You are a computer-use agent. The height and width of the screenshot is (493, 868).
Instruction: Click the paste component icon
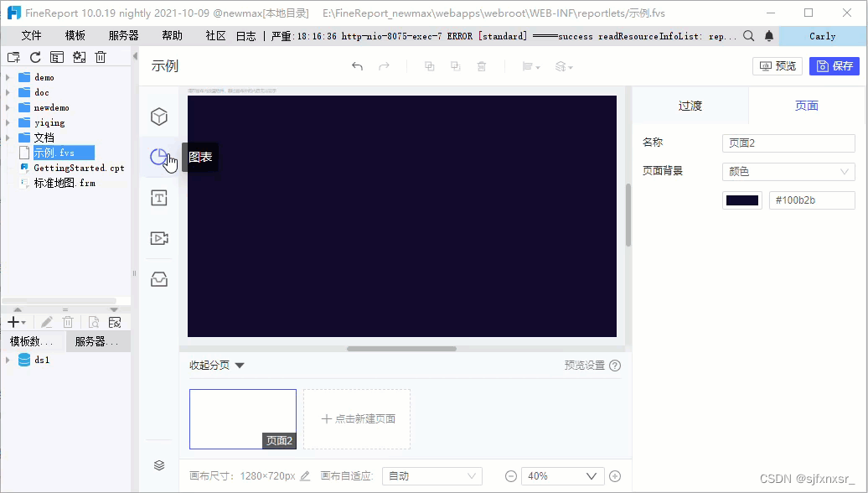point(456,66)
